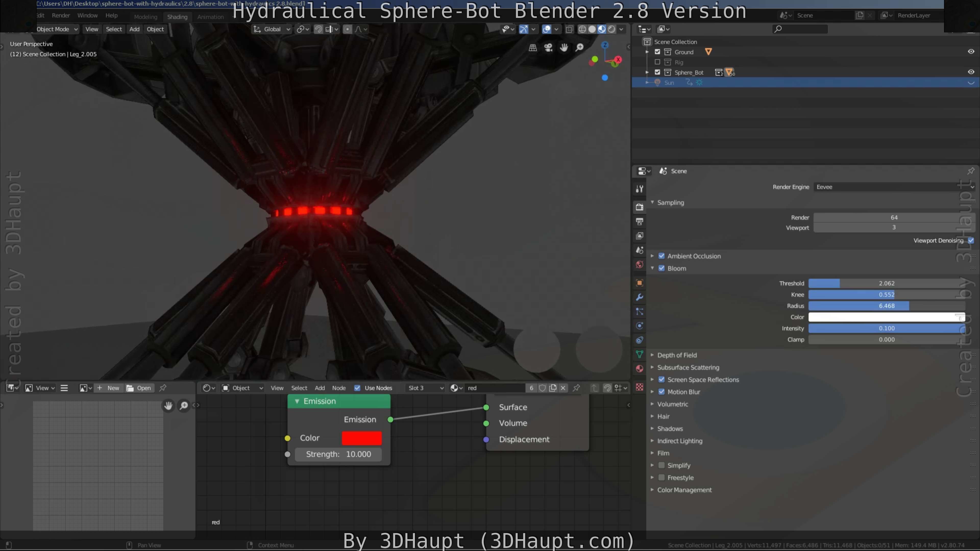The height and width of the screenshot is (551, 980).
Task: Click the viewport zoom magnifier icon
Action: 579,47
